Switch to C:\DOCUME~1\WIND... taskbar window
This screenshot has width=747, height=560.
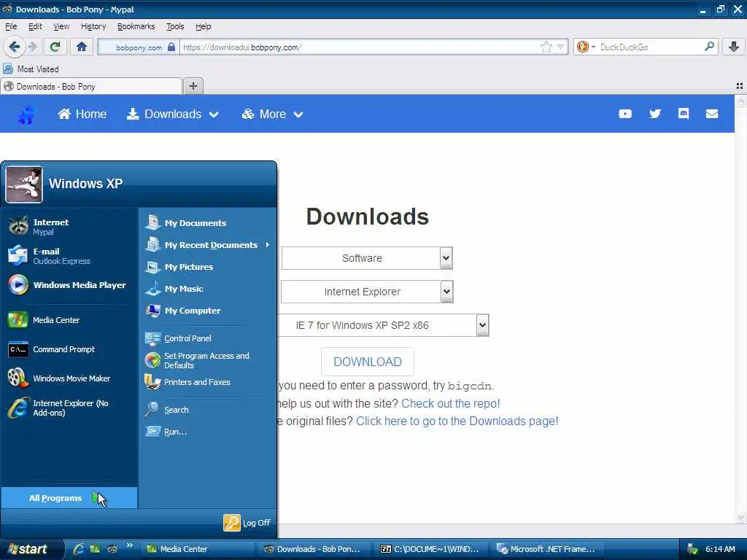(430, 549)
